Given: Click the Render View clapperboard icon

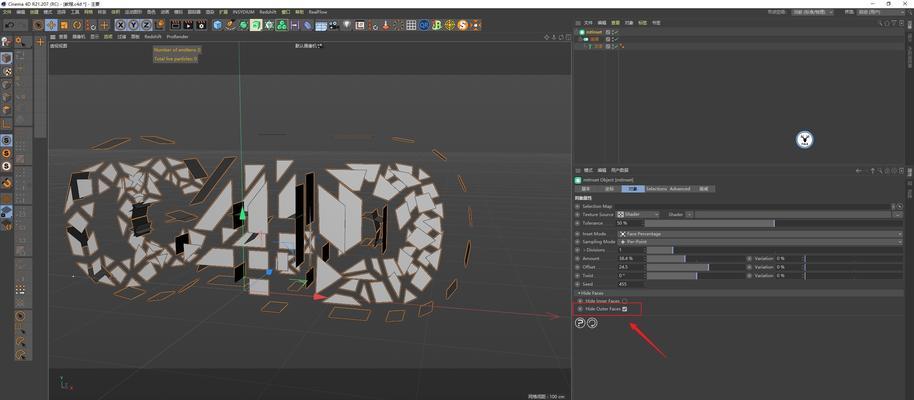Looking at the screenshot, I should [x=175, y=25].
